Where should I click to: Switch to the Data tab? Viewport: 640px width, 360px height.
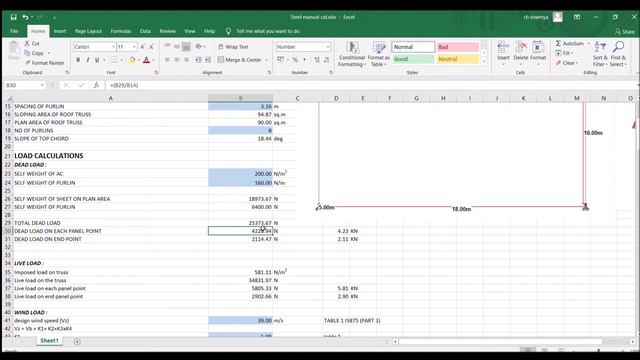point(145,31)
